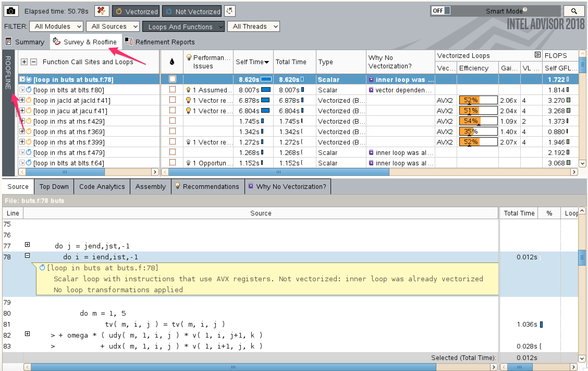Image resolution: width=588 pixels, height=371 pixels.
Task: Toggle the Vectorized filter button
Action: (136, 11)
